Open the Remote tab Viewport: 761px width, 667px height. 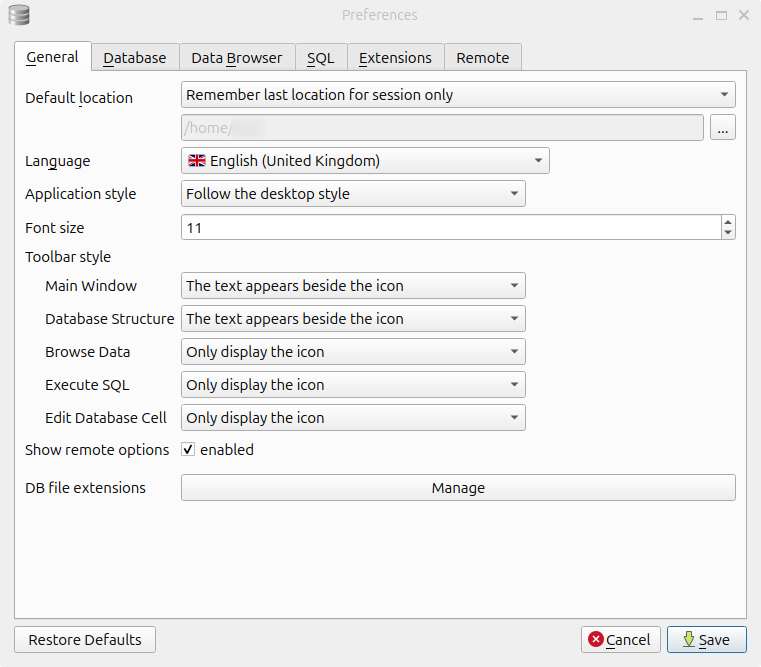[x=483, y=58]
